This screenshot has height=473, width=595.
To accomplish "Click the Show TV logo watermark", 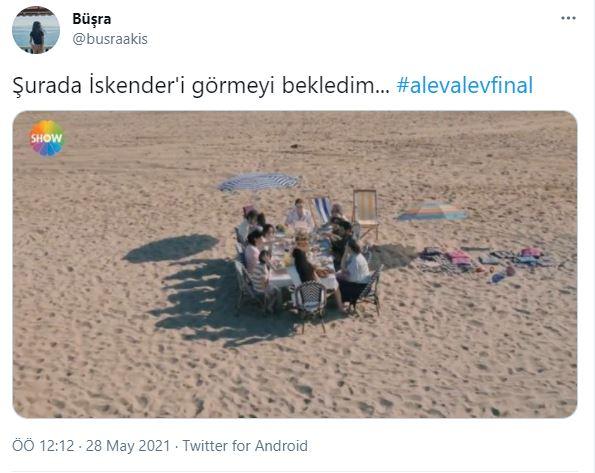I will (46, 138).
